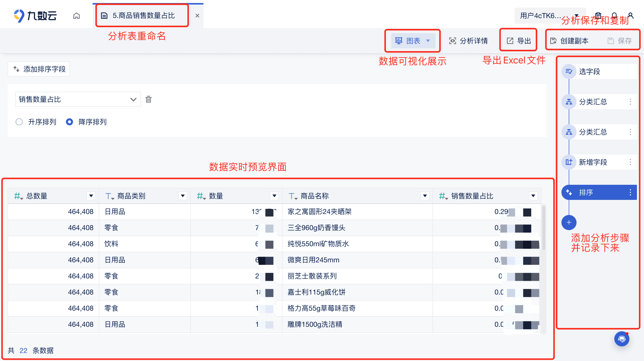Viewport: 644px width, 361px height.
Task: Click 添加排序字段 button
Action: [39, 69]
